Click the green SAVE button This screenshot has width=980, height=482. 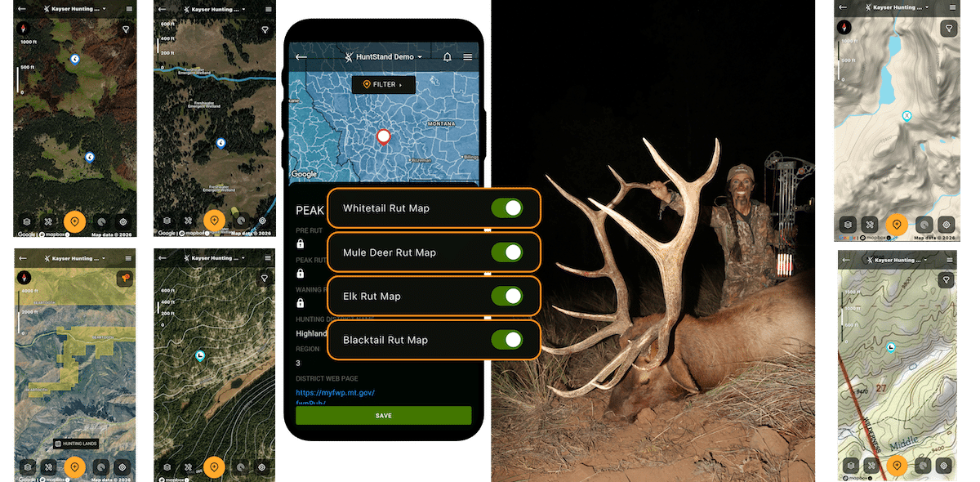pos(383,415)
